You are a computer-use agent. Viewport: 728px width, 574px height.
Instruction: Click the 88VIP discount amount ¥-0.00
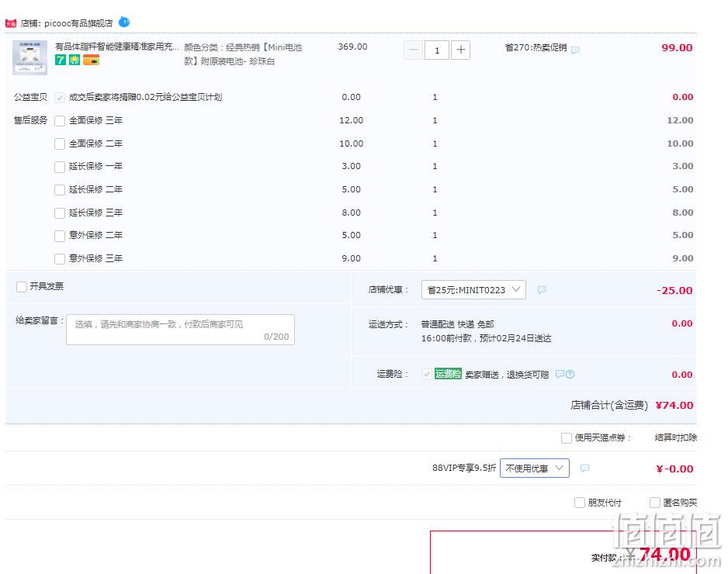[x=674, y=469]
